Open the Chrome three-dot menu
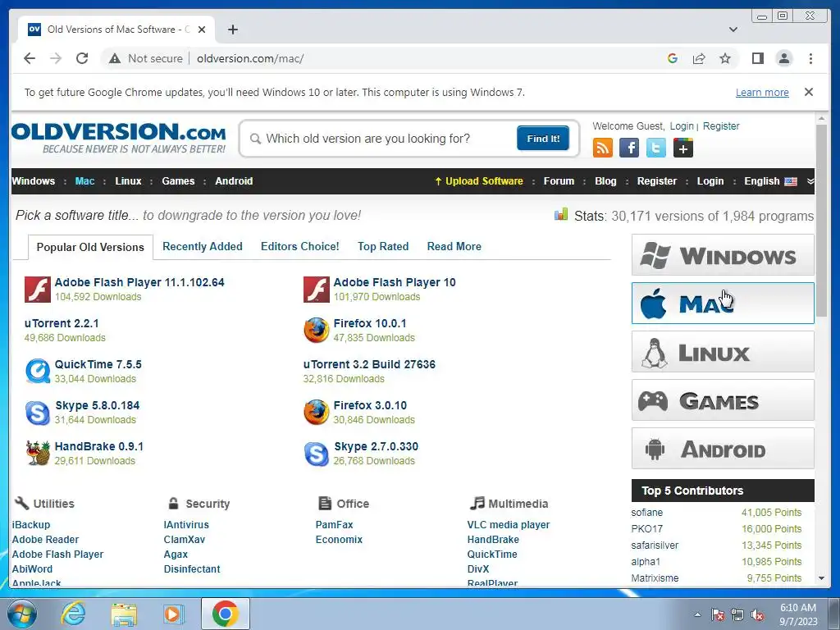Screen dimensions: 840x630 (x=810, y=58)
